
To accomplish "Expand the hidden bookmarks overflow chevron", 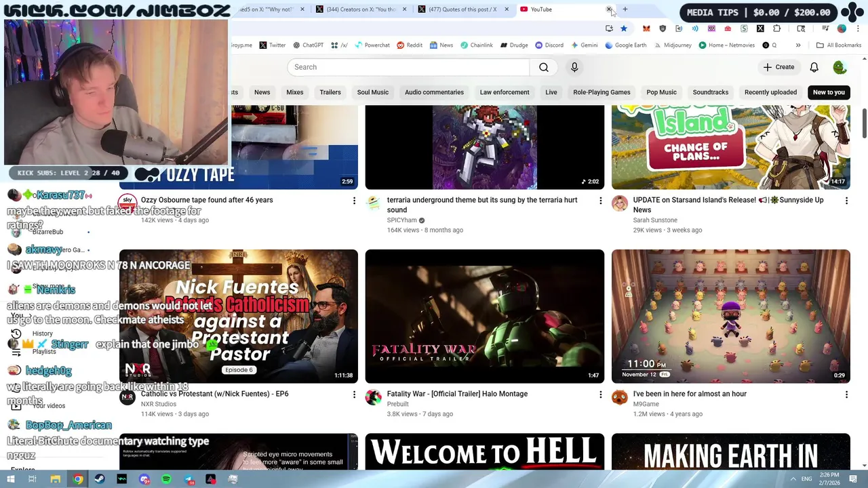I will pos(798,45).
